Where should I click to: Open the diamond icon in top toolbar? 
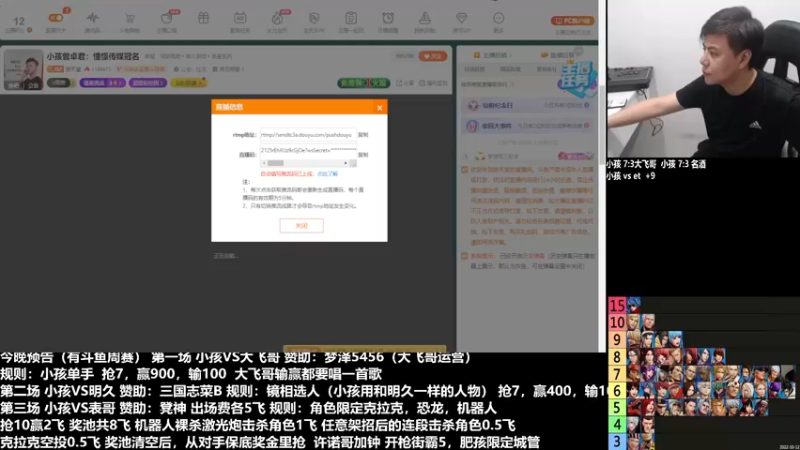[461, 18]
